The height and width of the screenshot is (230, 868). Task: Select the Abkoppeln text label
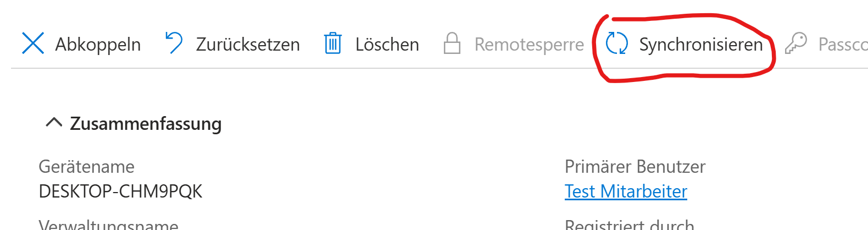tap(98, 44)
